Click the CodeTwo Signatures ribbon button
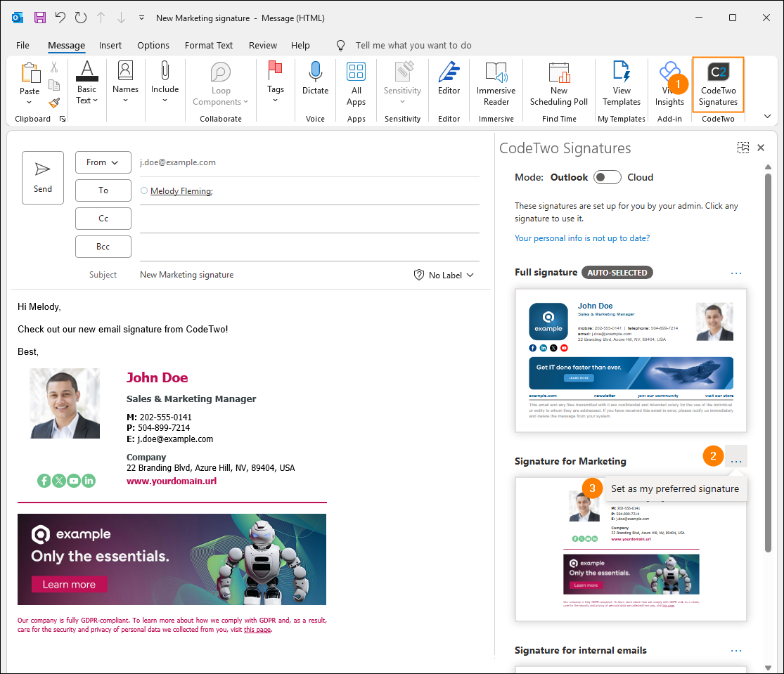 point(718,84)
